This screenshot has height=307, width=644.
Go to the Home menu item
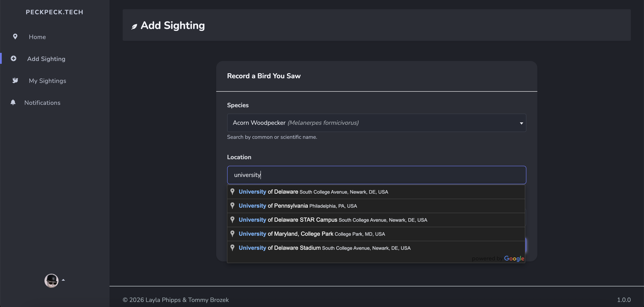[x=37, y=37]
